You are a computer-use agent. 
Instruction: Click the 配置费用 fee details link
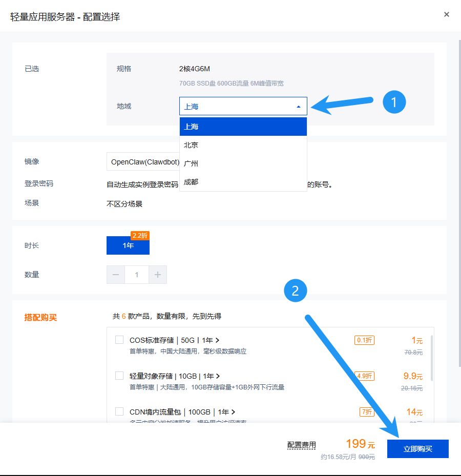[301, 445]
